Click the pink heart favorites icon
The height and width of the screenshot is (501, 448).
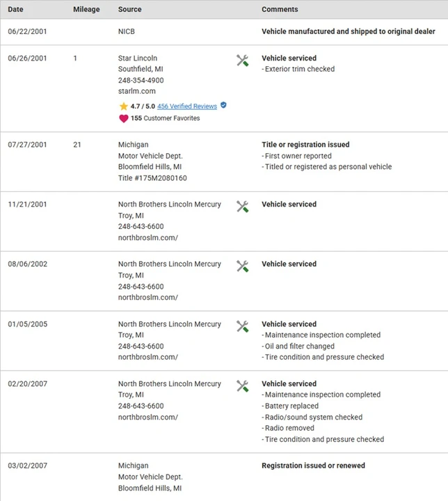124,118
